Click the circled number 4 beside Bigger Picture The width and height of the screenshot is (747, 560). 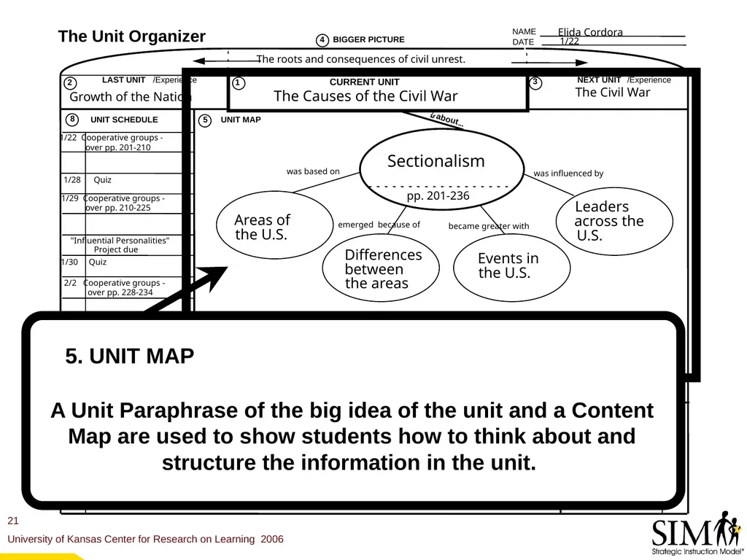point(322,40)
